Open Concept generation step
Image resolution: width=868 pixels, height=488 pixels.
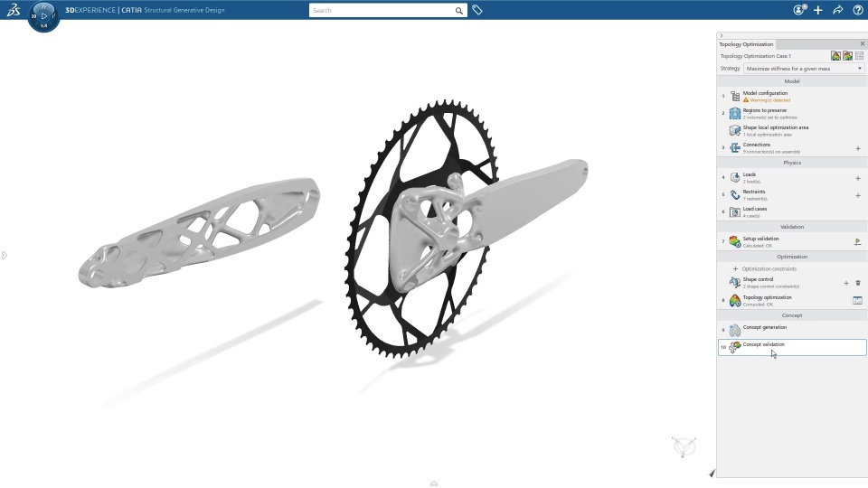tap(792, 331)
